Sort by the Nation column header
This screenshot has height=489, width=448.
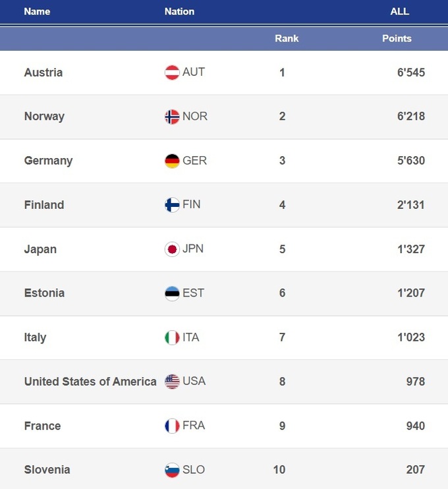179,11
